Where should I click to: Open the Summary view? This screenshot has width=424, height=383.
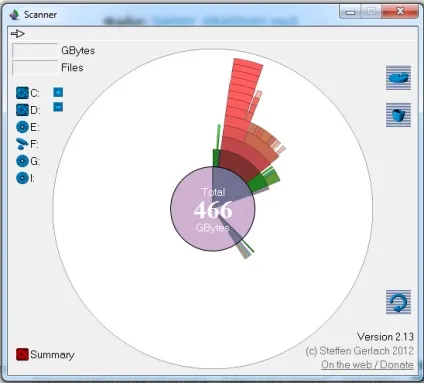coord(45,354)
